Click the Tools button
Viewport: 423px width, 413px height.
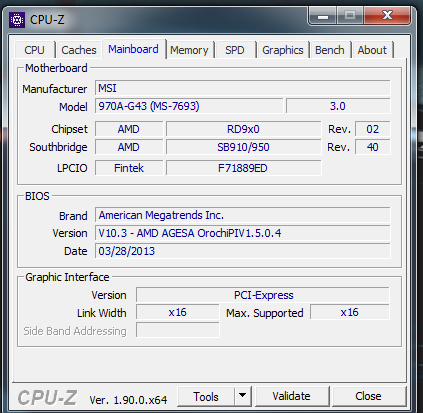[206, 397]
